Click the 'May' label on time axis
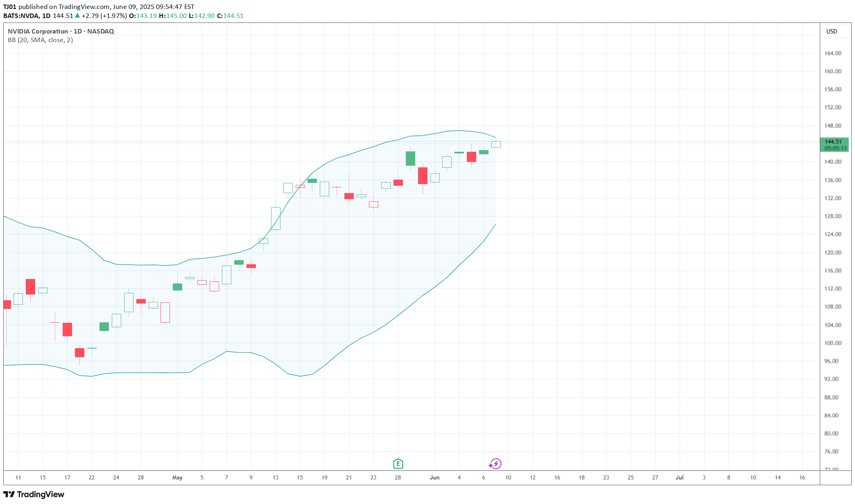The height and width of the screenshot is (504, 855). [177, 477]
